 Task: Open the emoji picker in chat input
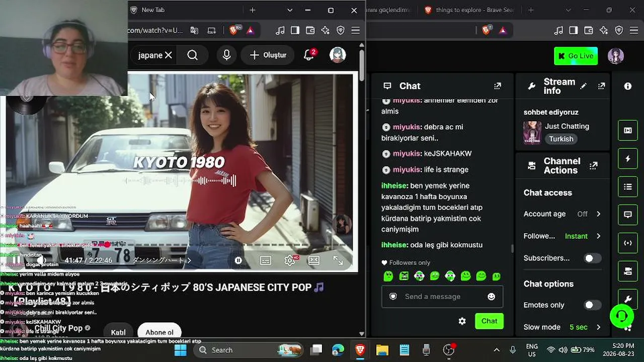click(492, 297)
